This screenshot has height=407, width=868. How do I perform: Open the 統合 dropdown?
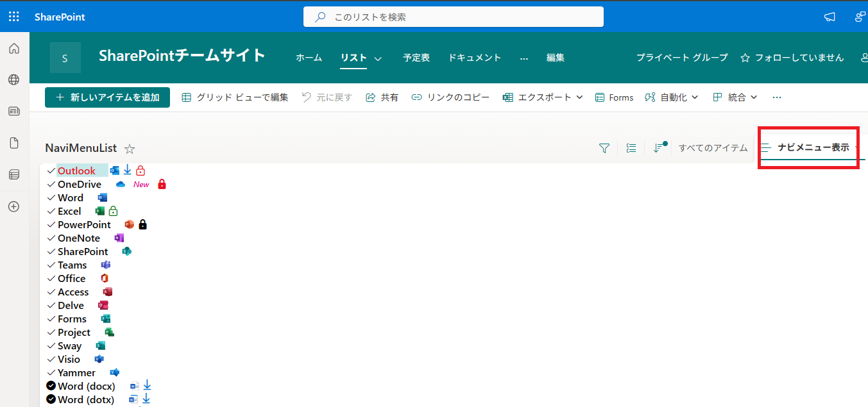pos(735,97)
